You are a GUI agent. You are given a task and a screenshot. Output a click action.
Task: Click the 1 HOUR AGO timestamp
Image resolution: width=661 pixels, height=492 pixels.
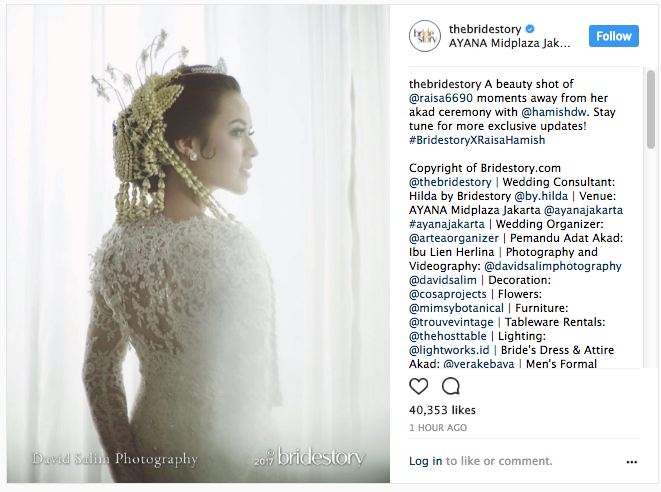[x=438, y=428]
